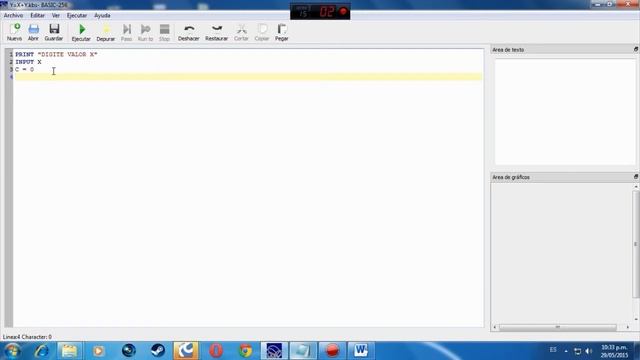Click code line C = 0
The image size is (640, 360).
click(24, 70)
